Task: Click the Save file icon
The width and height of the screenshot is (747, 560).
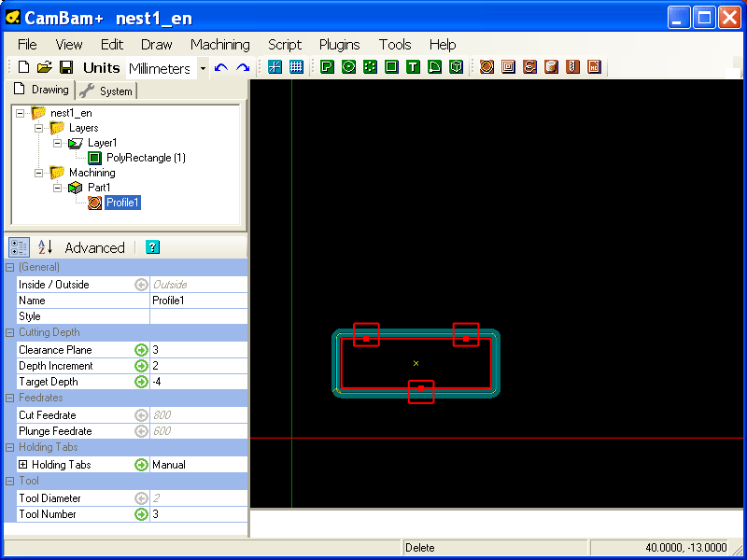Action: click(x=66, y=67)
